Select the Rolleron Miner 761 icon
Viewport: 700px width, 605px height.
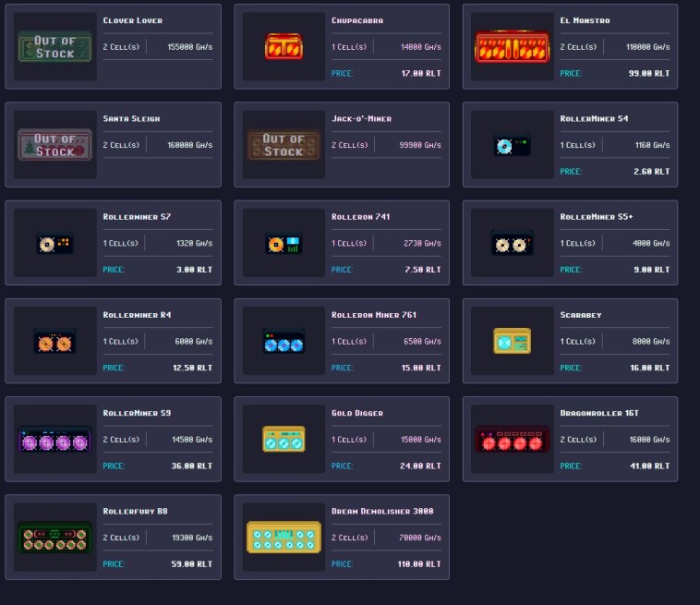click(284, 342)
